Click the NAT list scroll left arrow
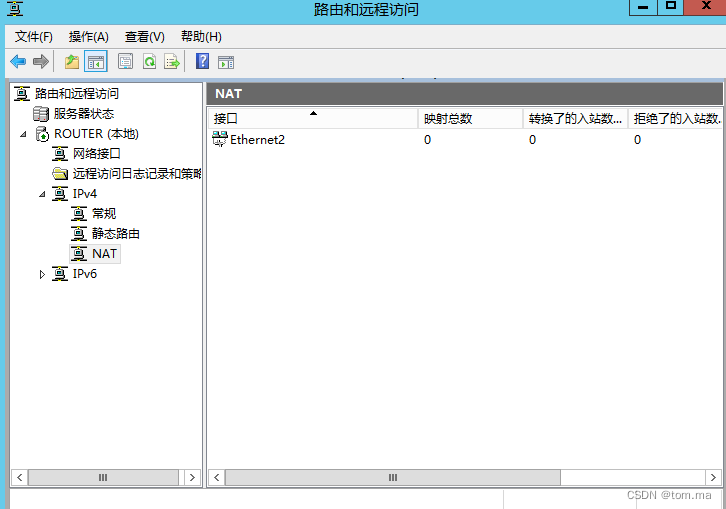The image size is (726, 509). pos(217,477)
